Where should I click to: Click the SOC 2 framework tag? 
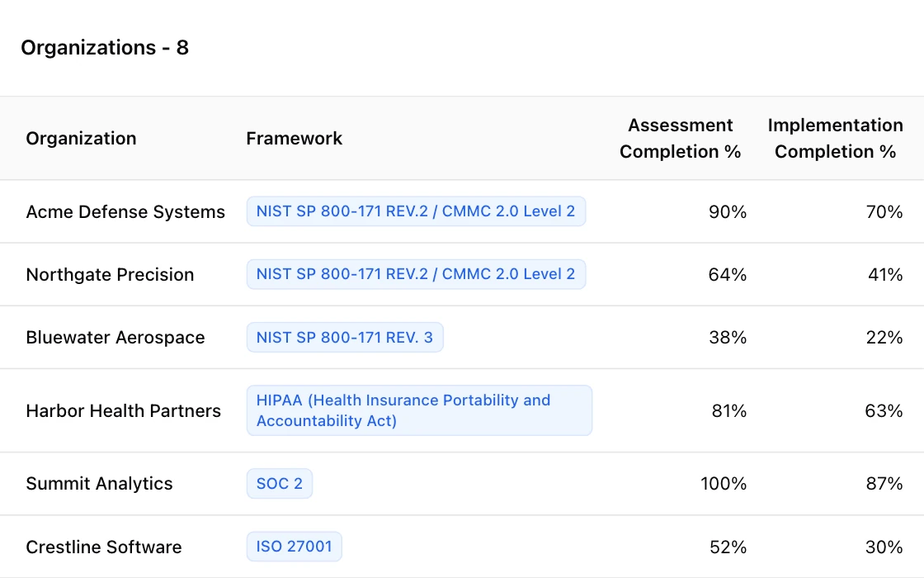(x=280, y=484)
